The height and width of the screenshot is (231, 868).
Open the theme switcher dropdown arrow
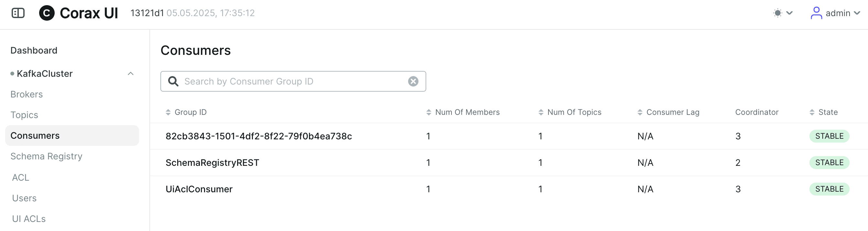tap(789, 13)
